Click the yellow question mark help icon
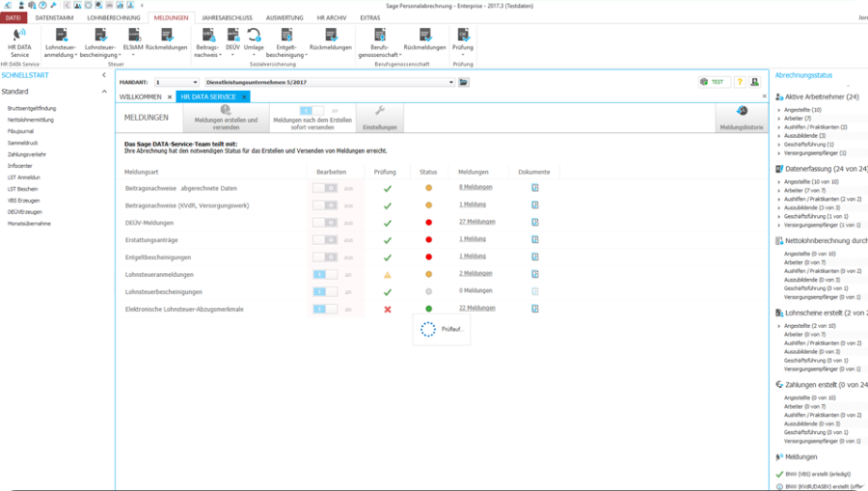 [x=740, y=82]
